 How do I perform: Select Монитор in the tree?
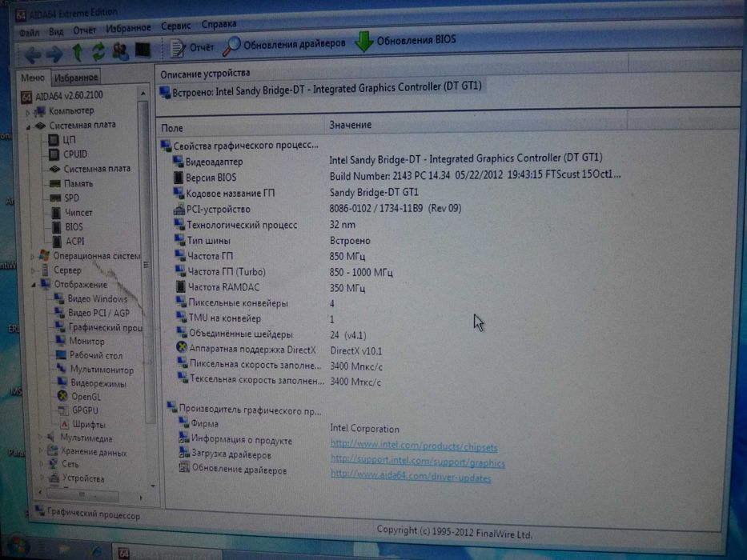[79, 342]
